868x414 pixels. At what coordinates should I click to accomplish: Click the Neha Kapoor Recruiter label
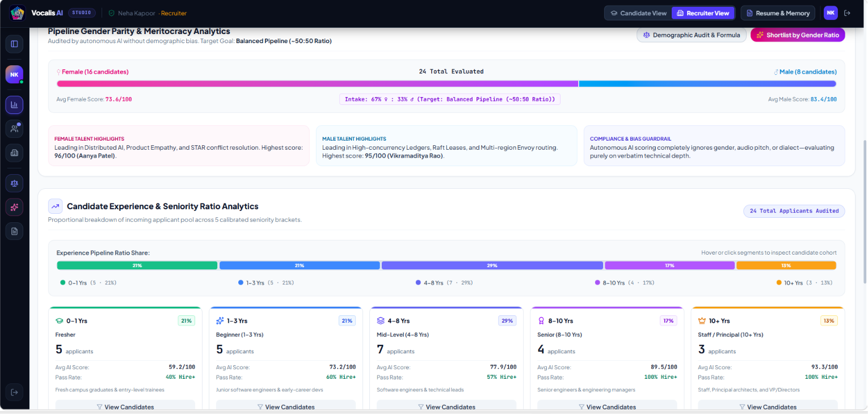coord(152,13)
